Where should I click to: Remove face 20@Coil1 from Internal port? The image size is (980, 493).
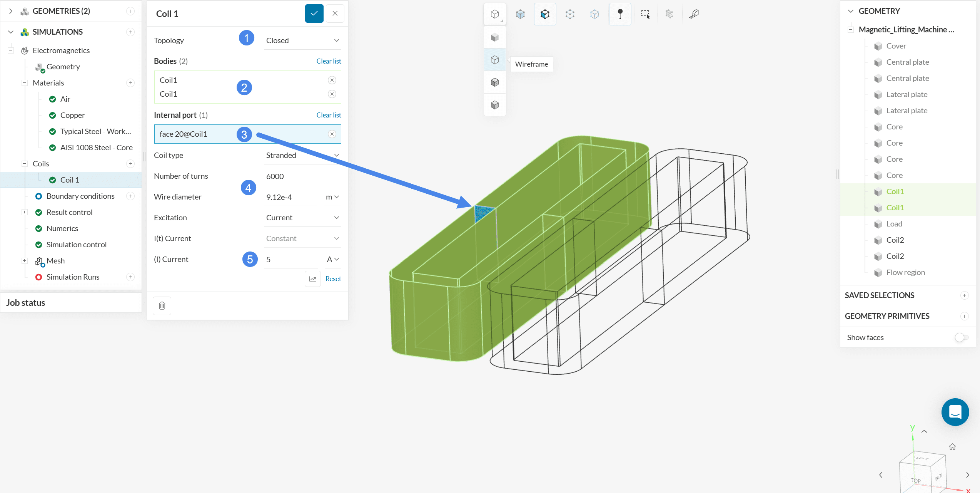(x=332, y=134)
